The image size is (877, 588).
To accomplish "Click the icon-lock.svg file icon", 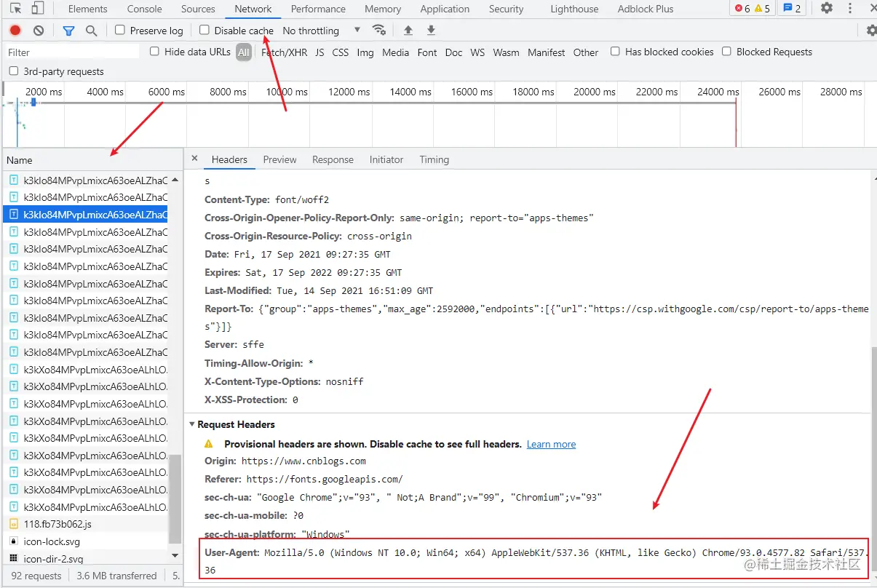I will 13,541.
